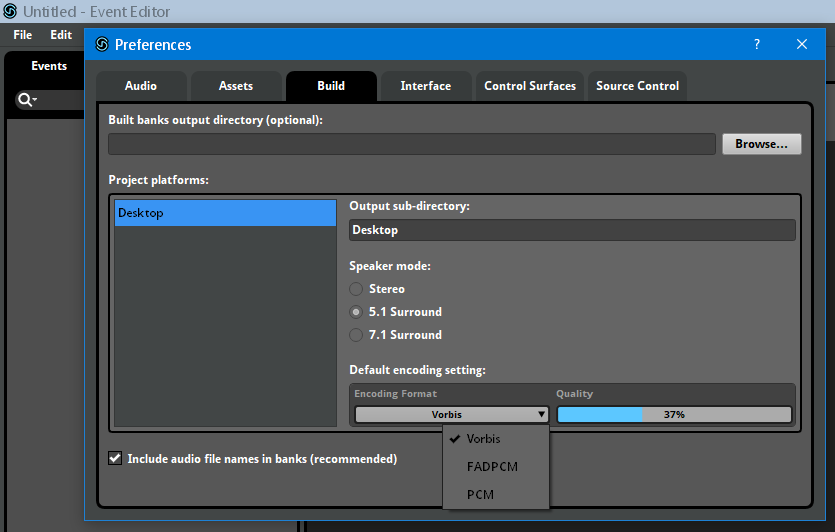Screen dimensions: 835x532
Task: Select Stereo speaker mode
Action: click(356, 289)
